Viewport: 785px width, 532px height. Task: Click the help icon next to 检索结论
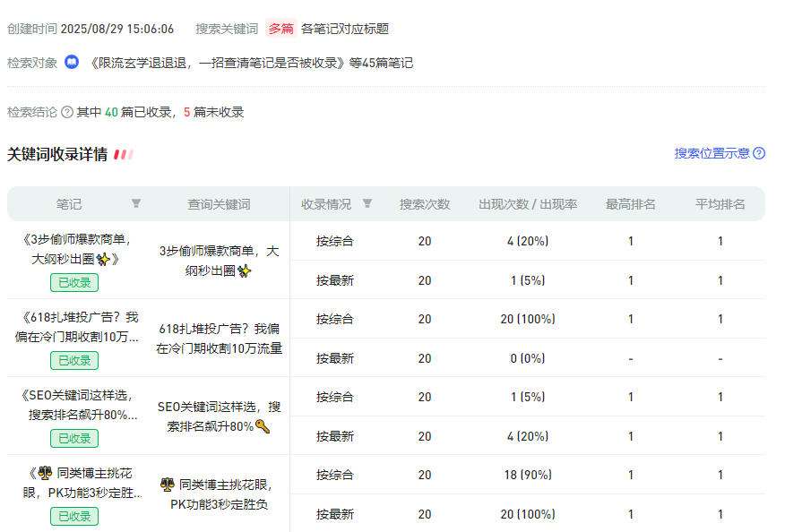point(66,112)
